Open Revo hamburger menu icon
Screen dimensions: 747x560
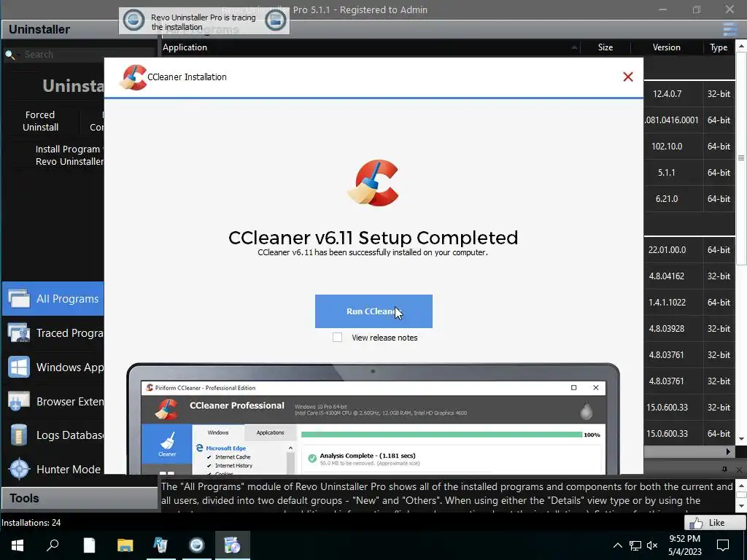(729, 29)
